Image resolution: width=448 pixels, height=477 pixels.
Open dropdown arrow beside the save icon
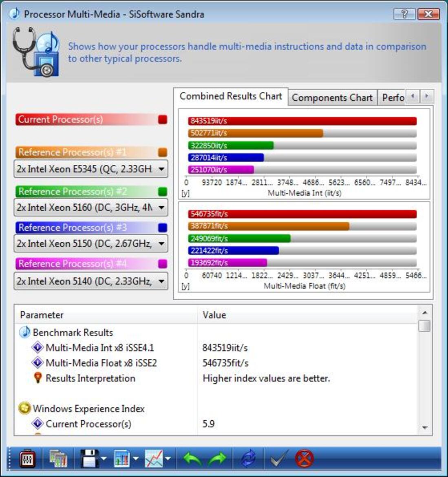click(x=104, y=458)
